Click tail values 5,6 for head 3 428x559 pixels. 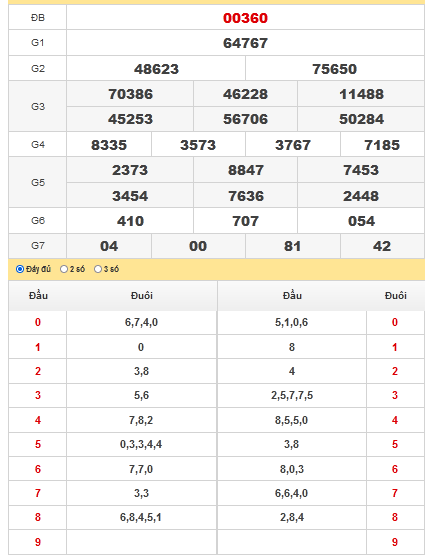(x=141, y=395)
